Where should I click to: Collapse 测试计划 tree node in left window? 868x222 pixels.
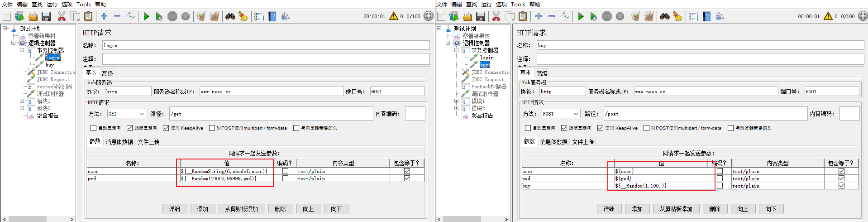(x=5, y=29)
